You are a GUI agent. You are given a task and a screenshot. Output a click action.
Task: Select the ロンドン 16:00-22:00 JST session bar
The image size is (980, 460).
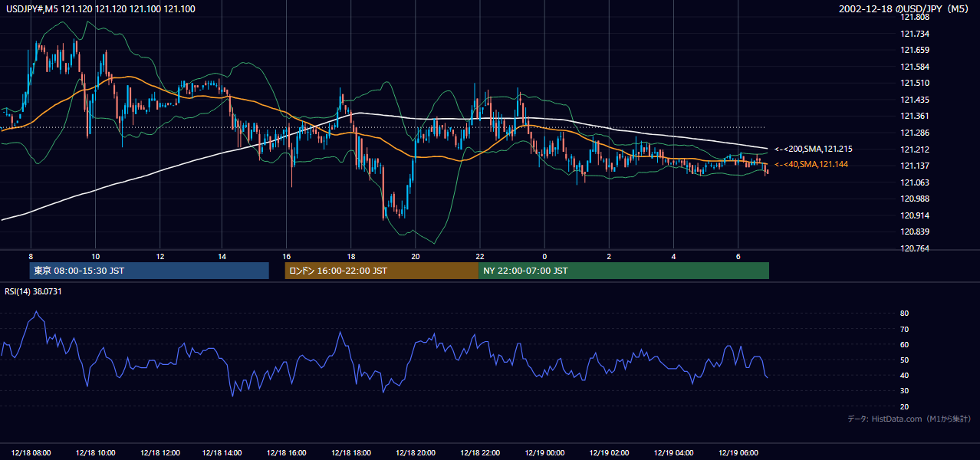[x=381, y=271]
